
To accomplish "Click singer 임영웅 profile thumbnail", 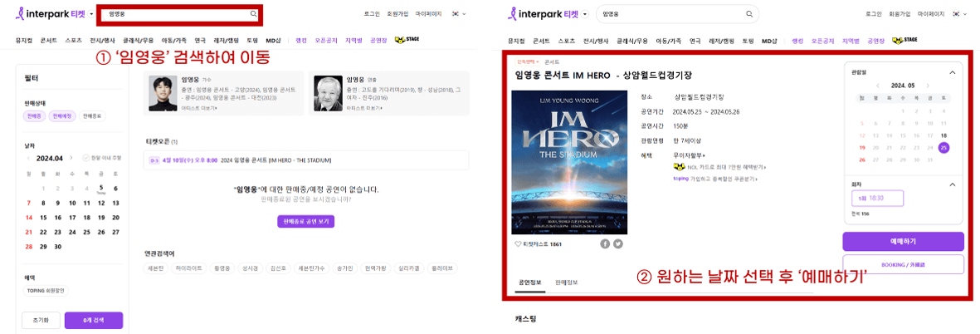I will (x=162, y=93).
